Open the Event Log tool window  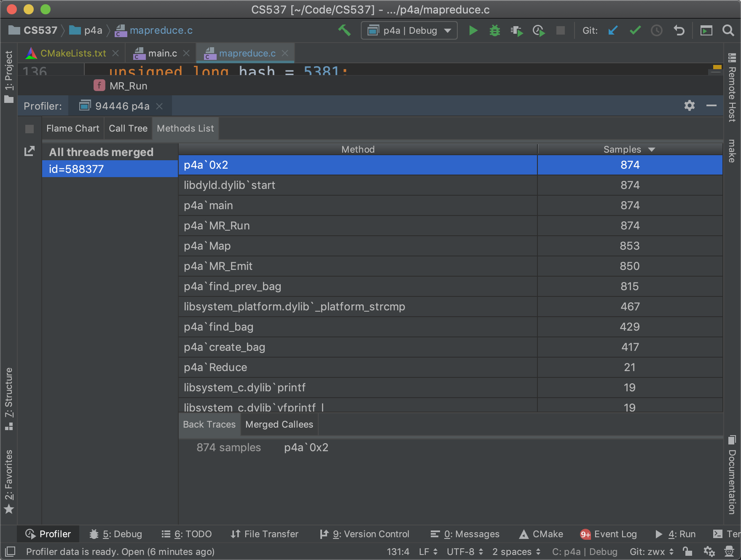(x=608, y=534)
